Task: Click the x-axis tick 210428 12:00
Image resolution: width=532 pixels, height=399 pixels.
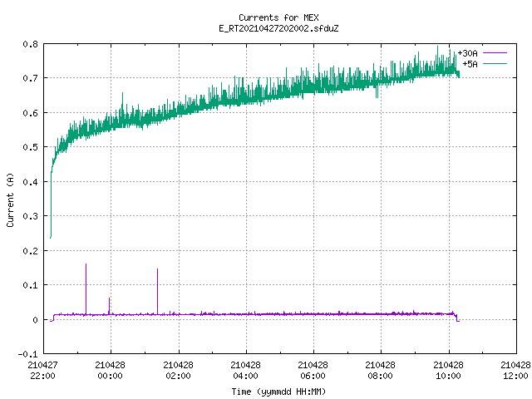Action: (515, 370)
